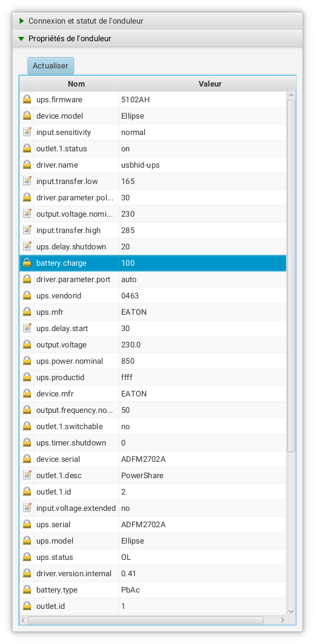Image resolution: width=315 pixels, height=644 pixels.
Task: Click lock icon beside driver.name
Action: point(27,165)
